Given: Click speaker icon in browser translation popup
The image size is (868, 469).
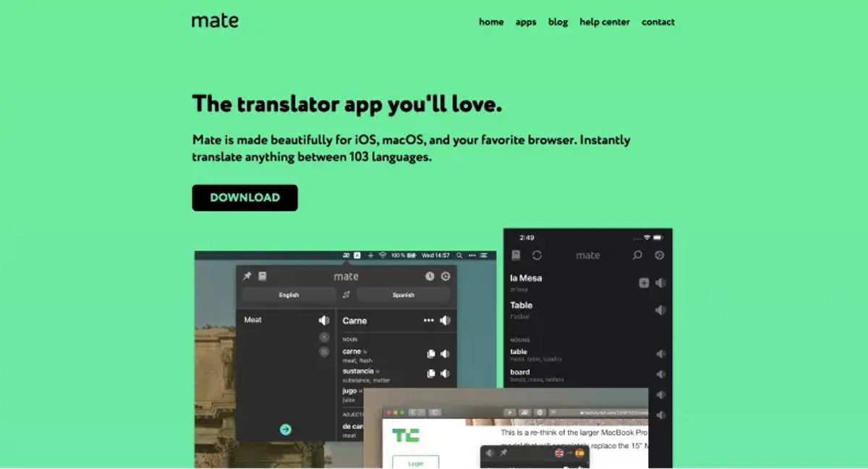Looking at the screenshot, I should [x=490, y=453].
